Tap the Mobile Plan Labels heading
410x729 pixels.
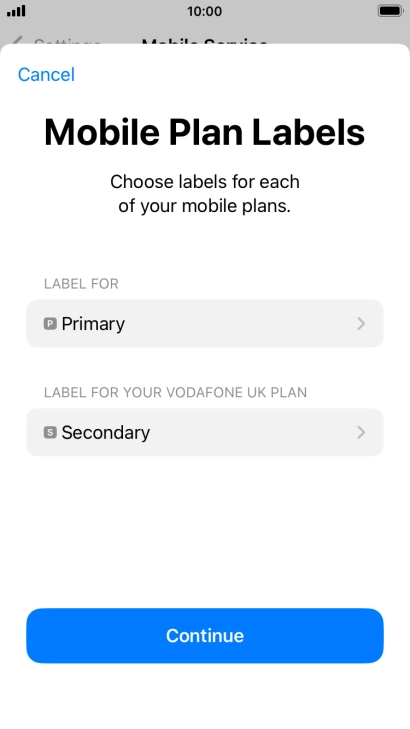[205, 132]
